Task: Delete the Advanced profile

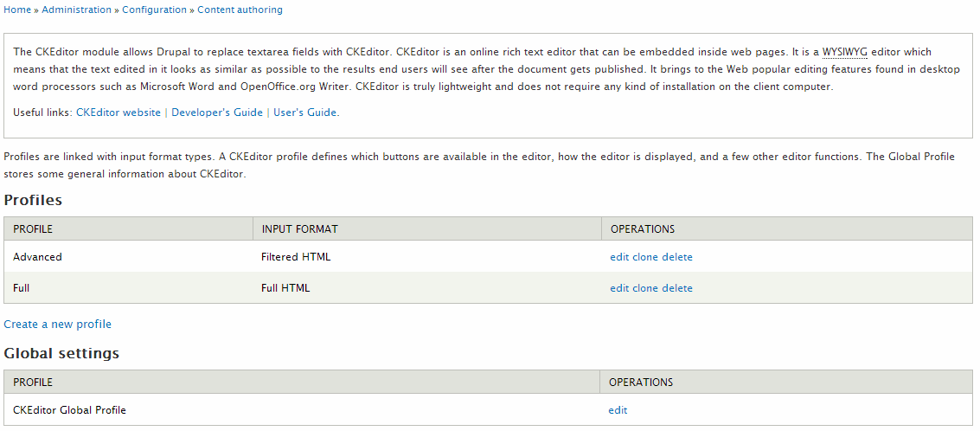Action: pos(677,257)
